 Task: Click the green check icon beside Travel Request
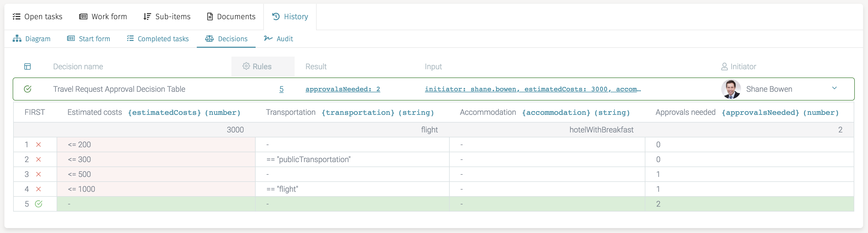tap(28, 89)
